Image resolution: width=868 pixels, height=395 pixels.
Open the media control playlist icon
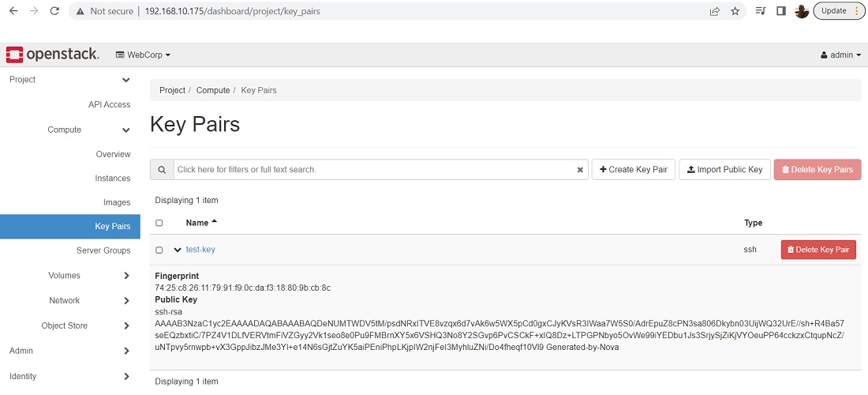coord(761,11)
